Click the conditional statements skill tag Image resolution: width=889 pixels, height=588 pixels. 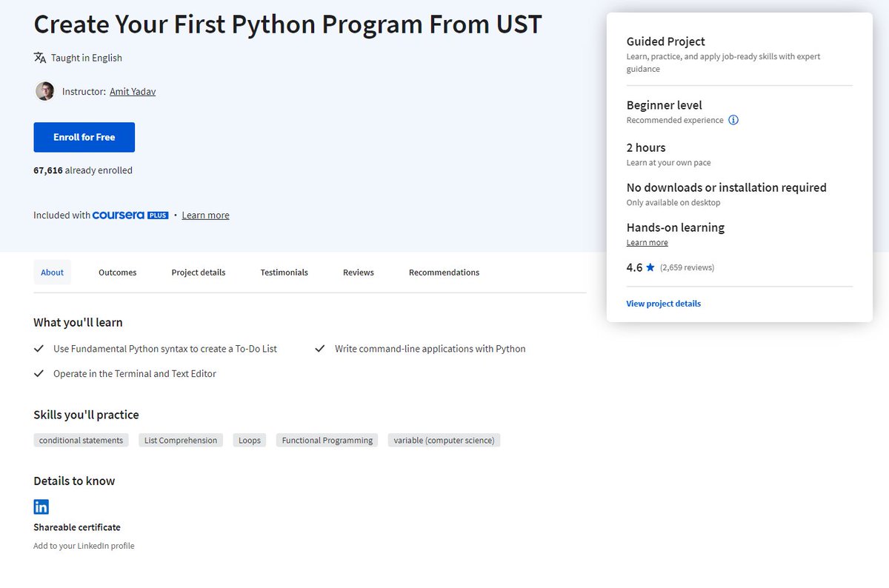tap(81, 440)
